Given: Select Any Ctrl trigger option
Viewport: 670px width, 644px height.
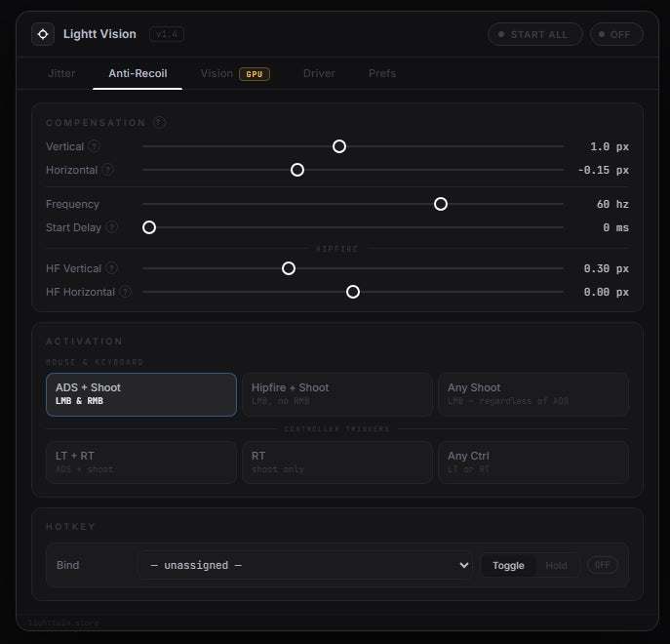Looking at the screenshot, I should click(533, 463).
